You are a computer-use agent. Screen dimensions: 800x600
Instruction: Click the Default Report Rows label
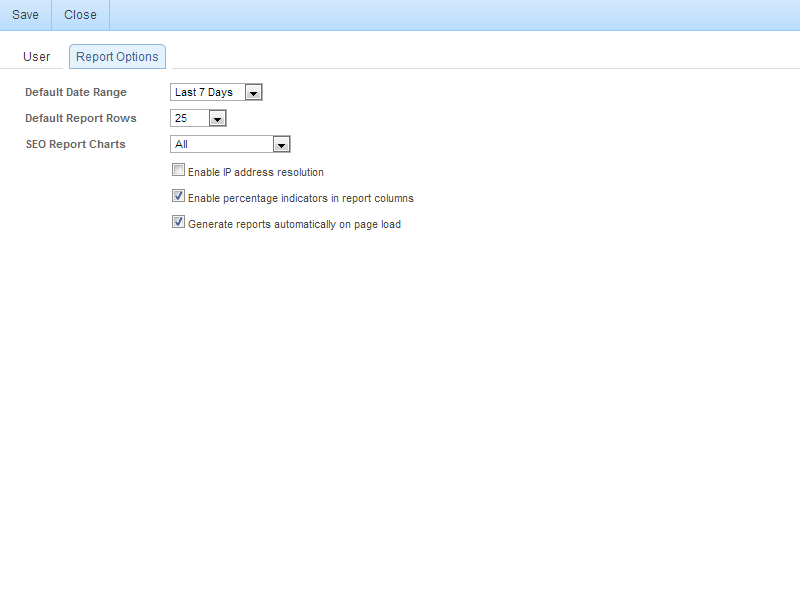coord(81,118)
